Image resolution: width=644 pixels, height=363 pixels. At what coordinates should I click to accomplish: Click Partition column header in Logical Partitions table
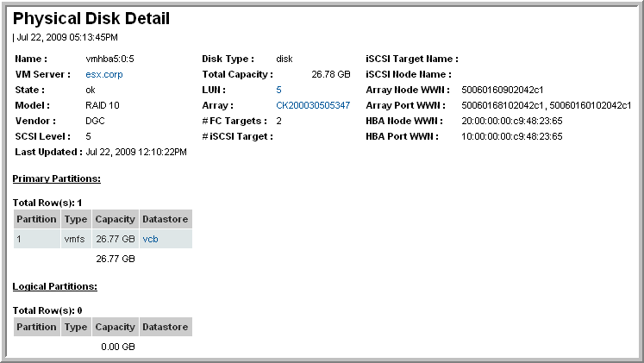coord(37,327)
